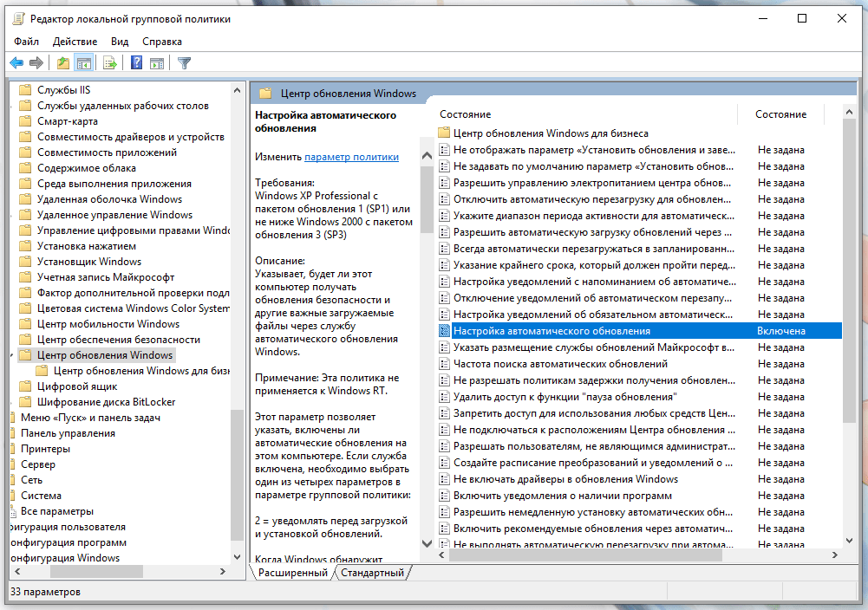The height and width of the screenshot is (610, 868).
Task: Open the "Справка" menu
Action: point(162,42)
